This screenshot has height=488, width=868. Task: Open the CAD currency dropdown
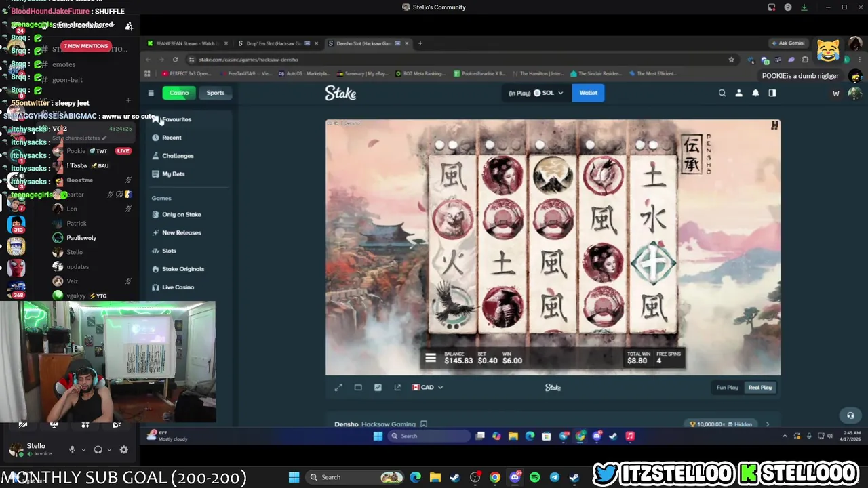coord(427,387)
